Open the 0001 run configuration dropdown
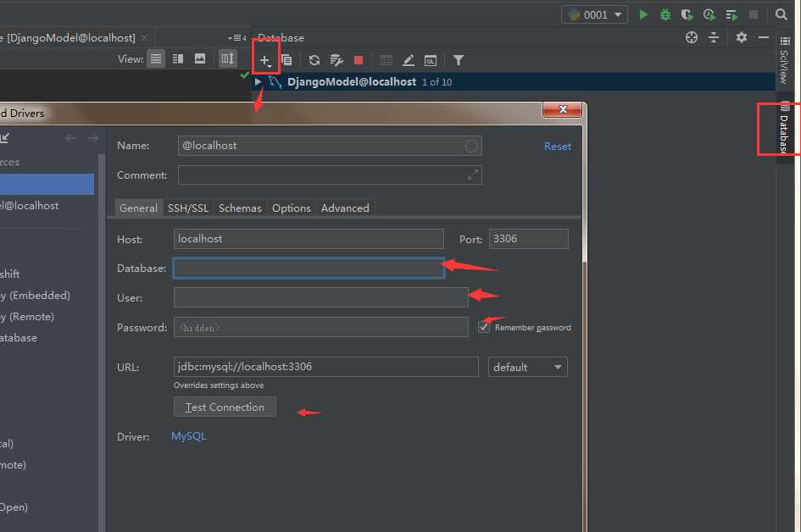801x532 pixels. pyautogui.click(x=594, y=14)
